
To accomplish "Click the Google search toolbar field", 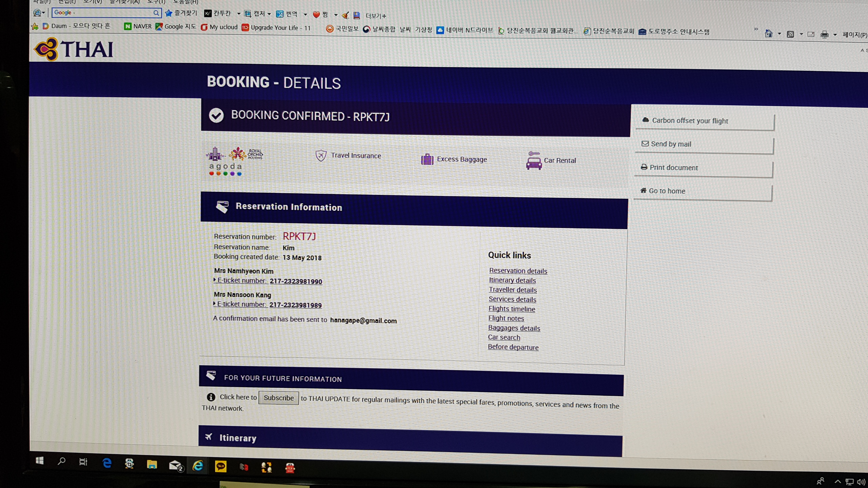I will tap(103, 13).
